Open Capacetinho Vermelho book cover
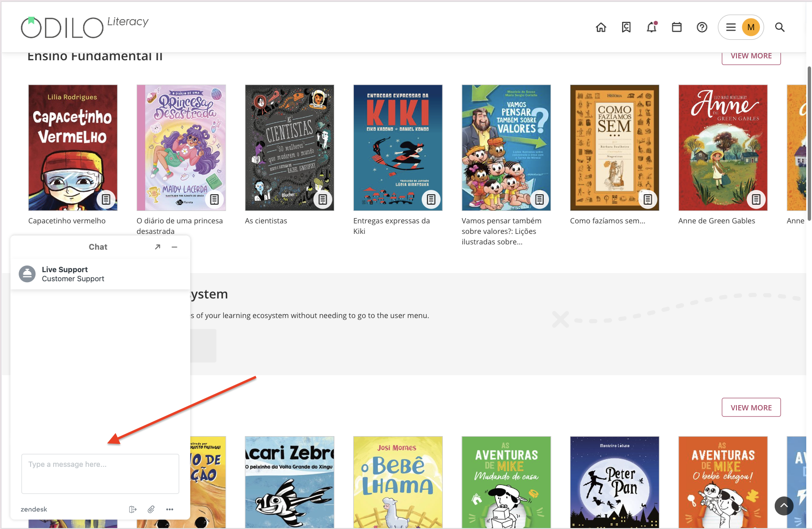The image size is (812, 529). tap(73, 148)
